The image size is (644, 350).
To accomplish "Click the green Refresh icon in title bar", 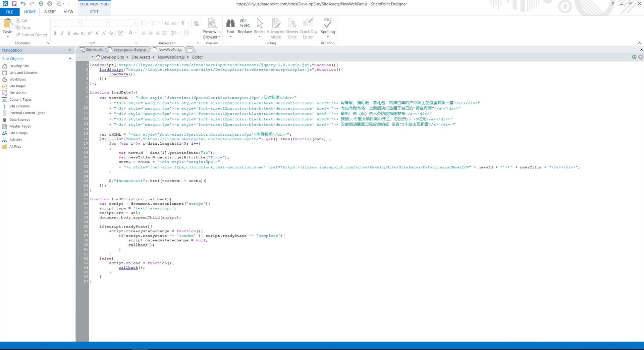I will tap(41, 4).
